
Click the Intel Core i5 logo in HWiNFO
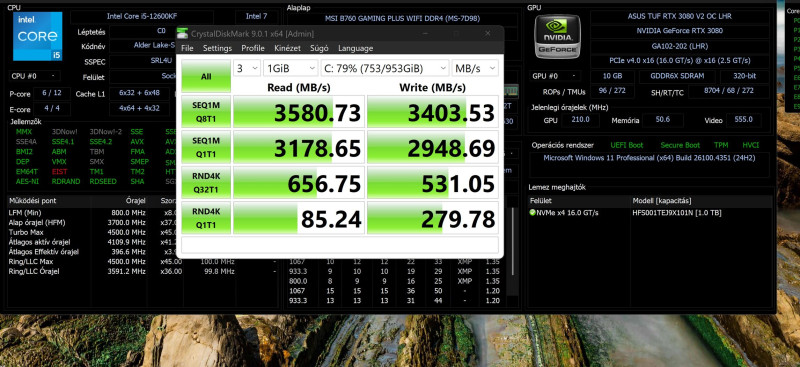37,36
